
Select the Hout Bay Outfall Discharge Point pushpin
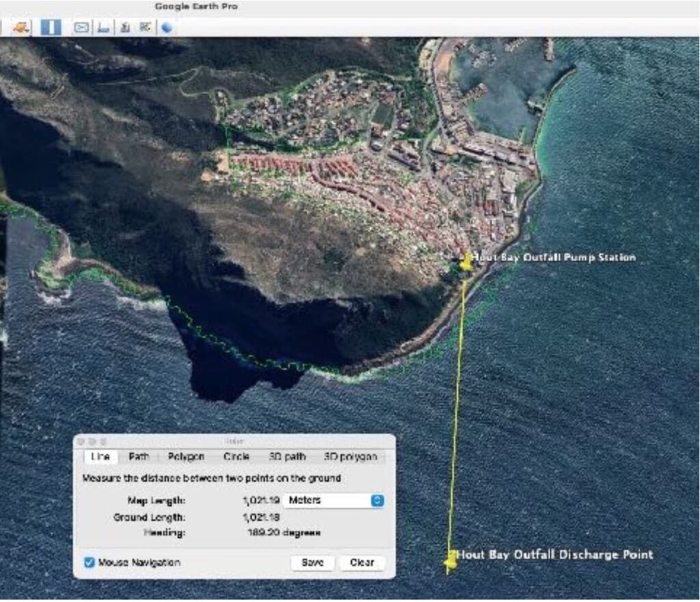point(450,562)
